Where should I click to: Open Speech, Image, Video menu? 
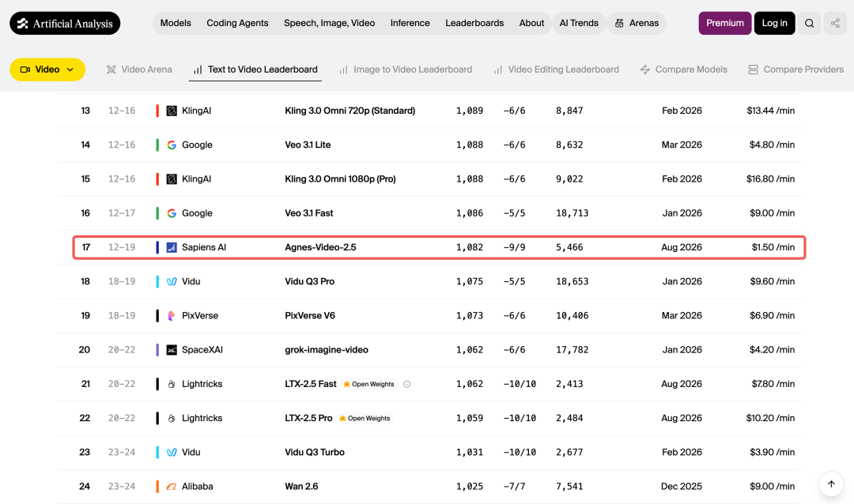[330, 23]
